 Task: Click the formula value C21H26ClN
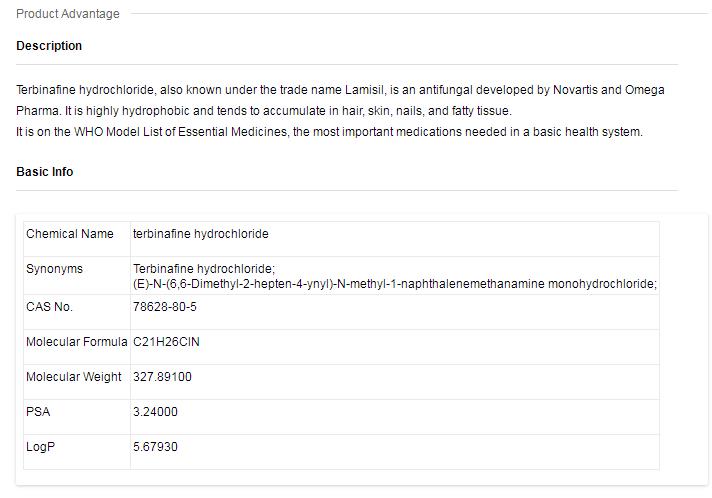(167, 342)
